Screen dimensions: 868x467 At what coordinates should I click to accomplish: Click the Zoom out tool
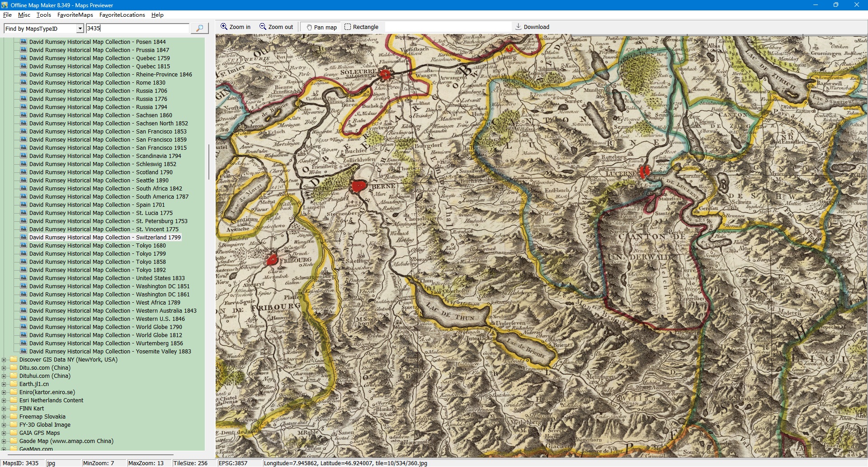[x=276, y=27]
